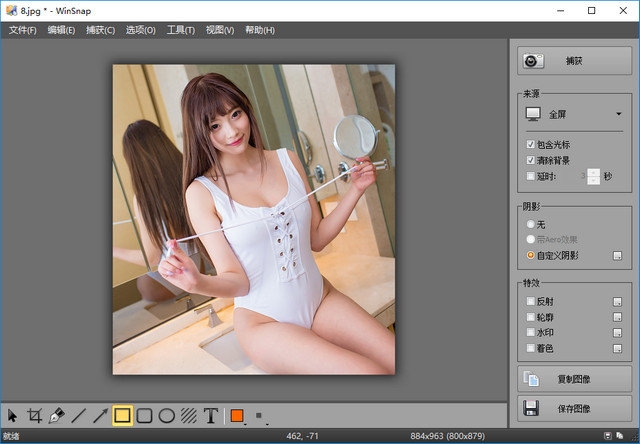Click the 保存图像 button

[574, 408]
